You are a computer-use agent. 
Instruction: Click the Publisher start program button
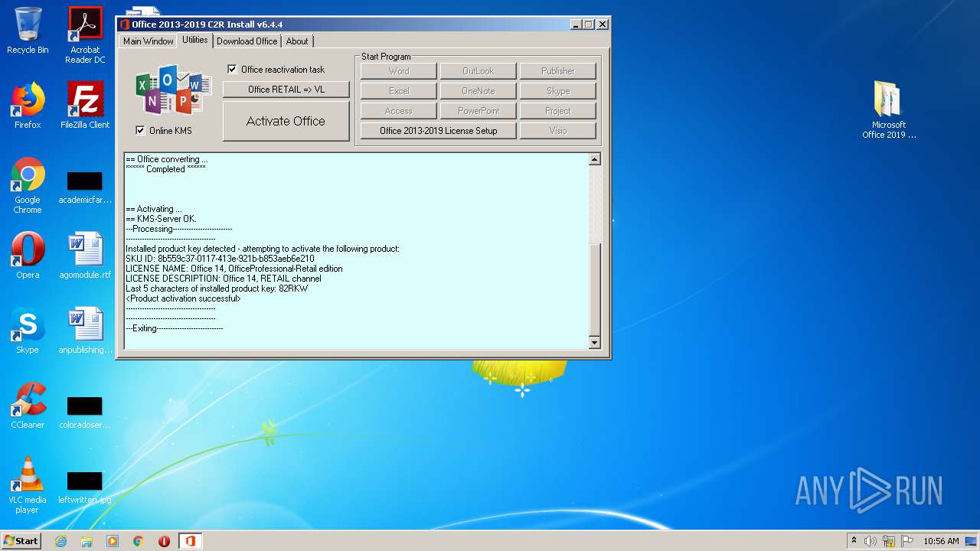558,71
